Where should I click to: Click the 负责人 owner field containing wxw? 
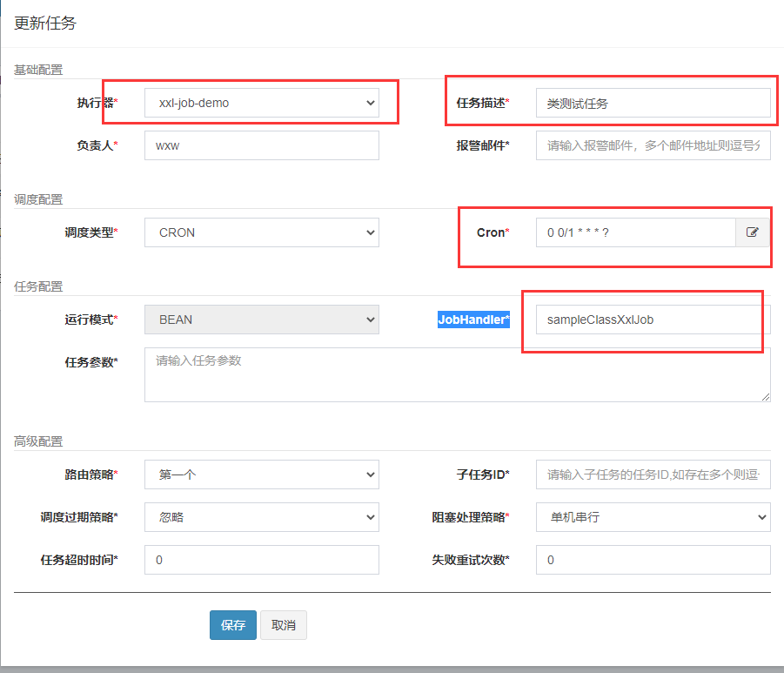[261, 145]
